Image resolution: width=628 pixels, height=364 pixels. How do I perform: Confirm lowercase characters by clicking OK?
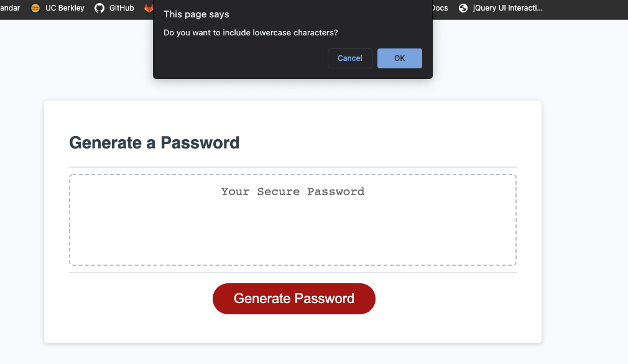pyautogui.click(x=399, y=58)
